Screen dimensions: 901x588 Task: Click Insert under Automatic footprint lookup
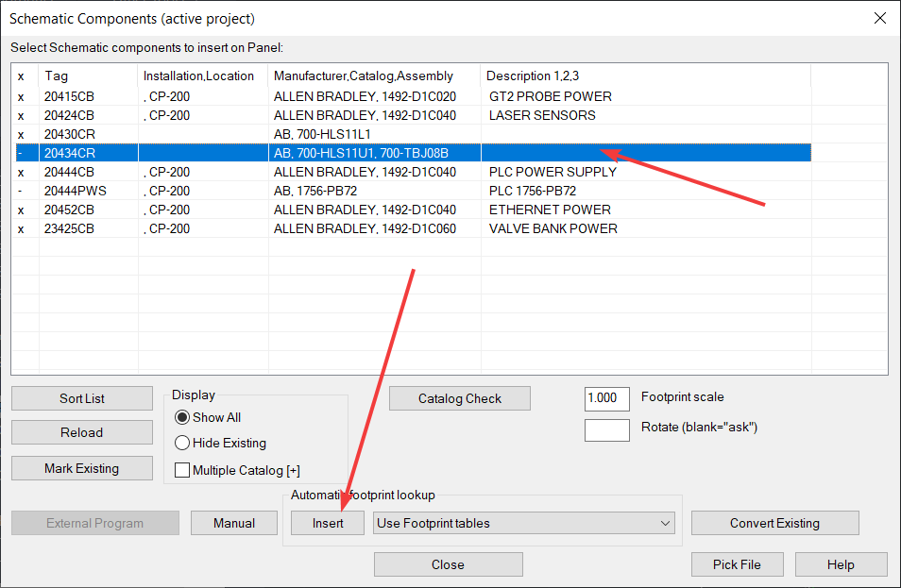[x=328, y=523]
